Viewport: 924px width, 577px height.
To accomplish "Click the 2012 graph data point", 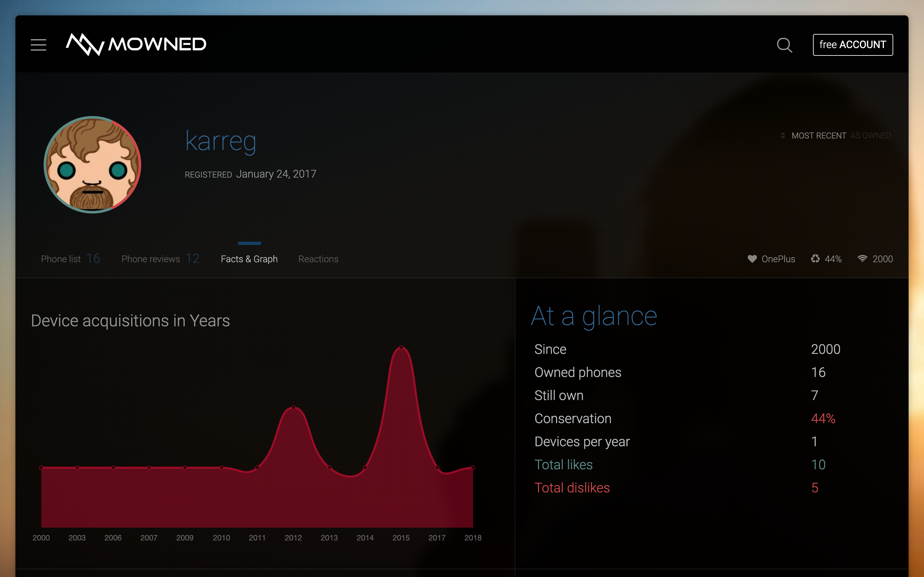I will [293, 407].
